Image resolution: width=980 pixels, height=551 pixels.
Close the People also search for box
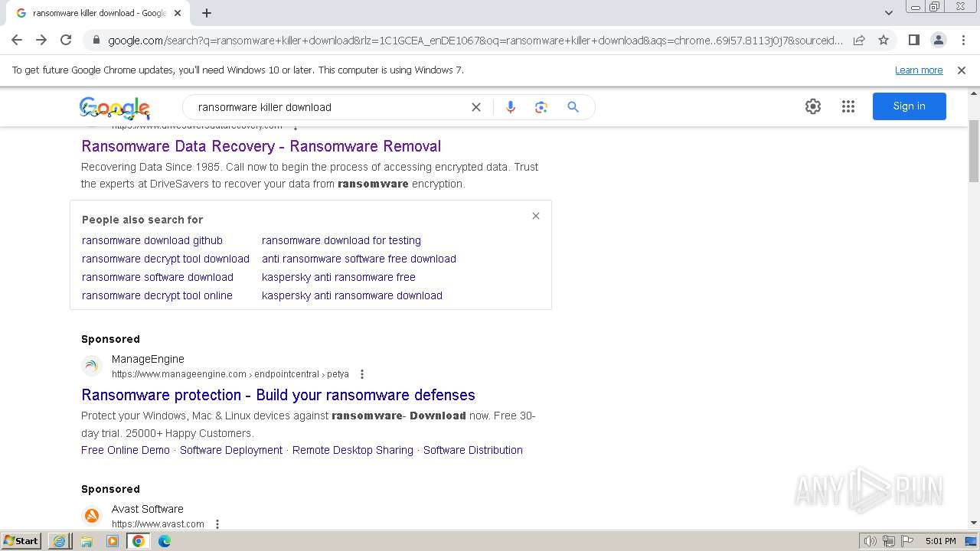[x=536, y=216]
